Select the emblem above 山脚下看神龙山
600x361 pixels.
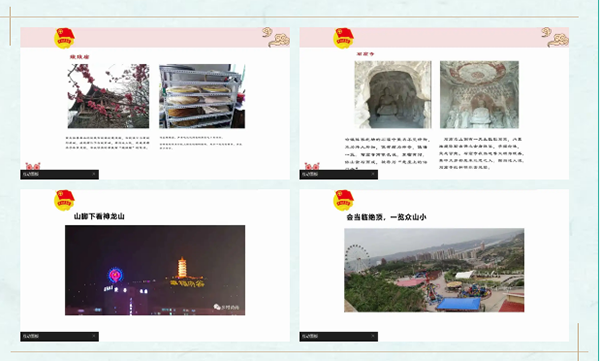(64, 200)
